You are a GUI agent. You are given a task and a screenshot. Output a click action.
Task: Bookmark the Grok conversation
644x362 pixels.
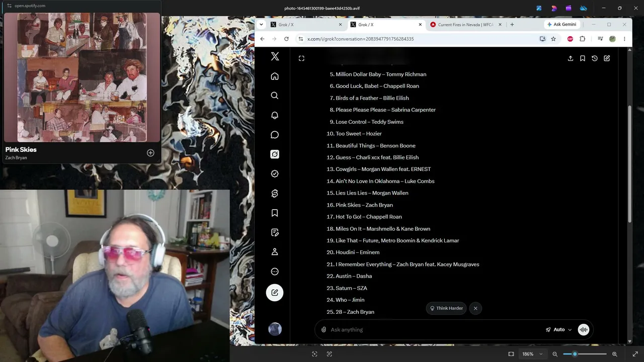pos(583,58)
